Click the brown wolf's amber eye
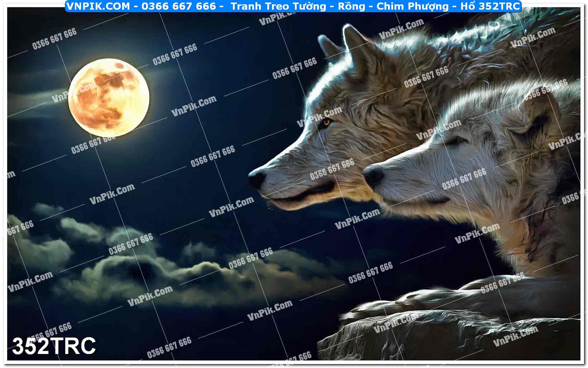 (326, 123)
